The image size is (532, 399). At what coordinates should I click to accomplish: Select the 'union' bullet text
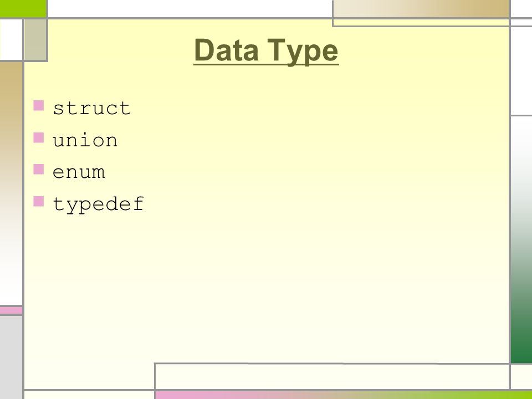pos(85,140)
